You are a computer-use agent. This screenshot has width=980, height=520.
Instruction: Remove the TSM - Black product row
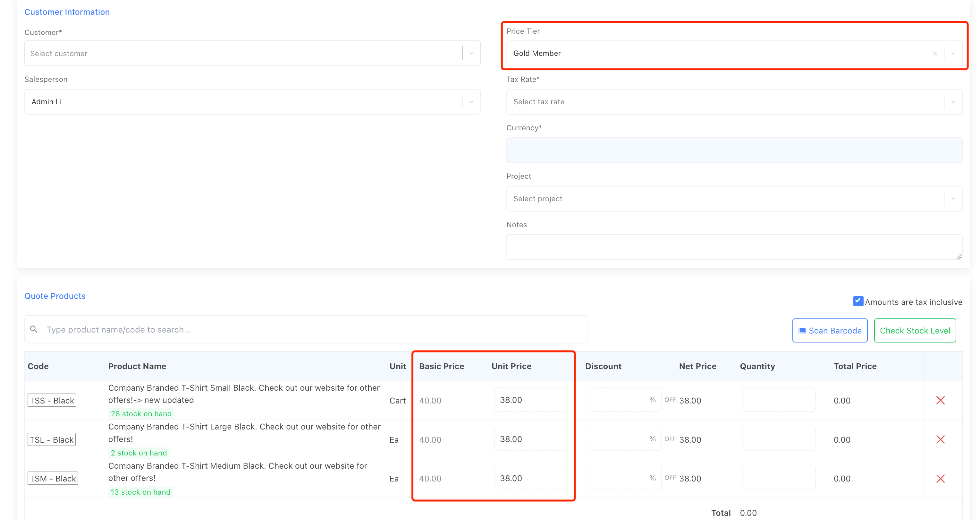click(x=940, y=479)
